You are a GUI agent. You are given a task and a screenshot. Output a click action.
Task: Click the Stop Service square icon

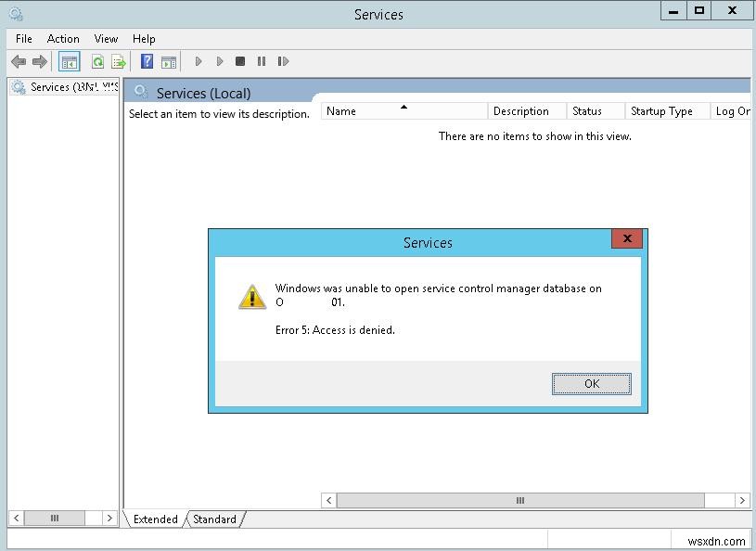click(240, 61)
